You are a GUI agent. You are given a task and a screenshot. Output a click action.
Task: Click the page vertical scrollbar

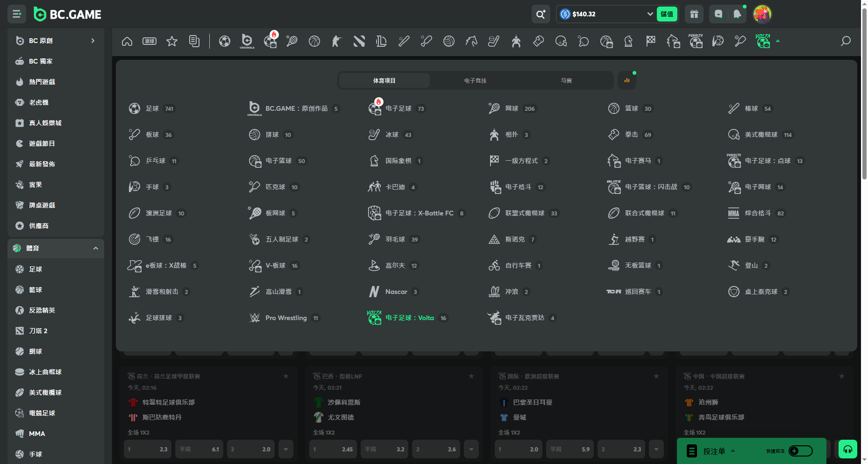coord(864,93)
